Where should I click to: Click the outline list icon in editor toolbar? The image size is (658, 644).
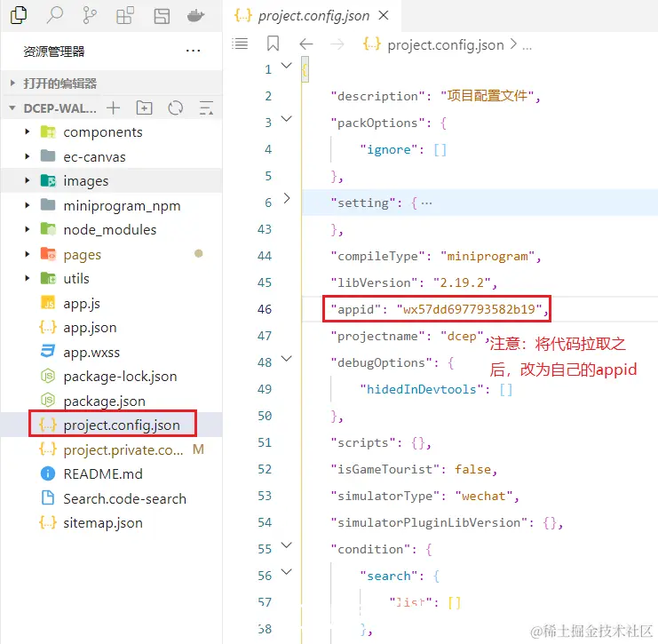(x=240, y=44)
